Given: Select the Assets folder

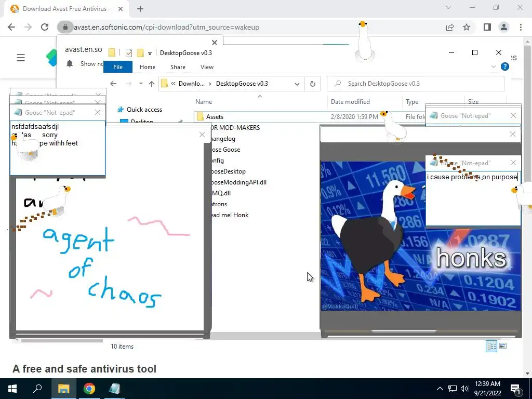Looking at the screenshot, I should pos(215,117).
